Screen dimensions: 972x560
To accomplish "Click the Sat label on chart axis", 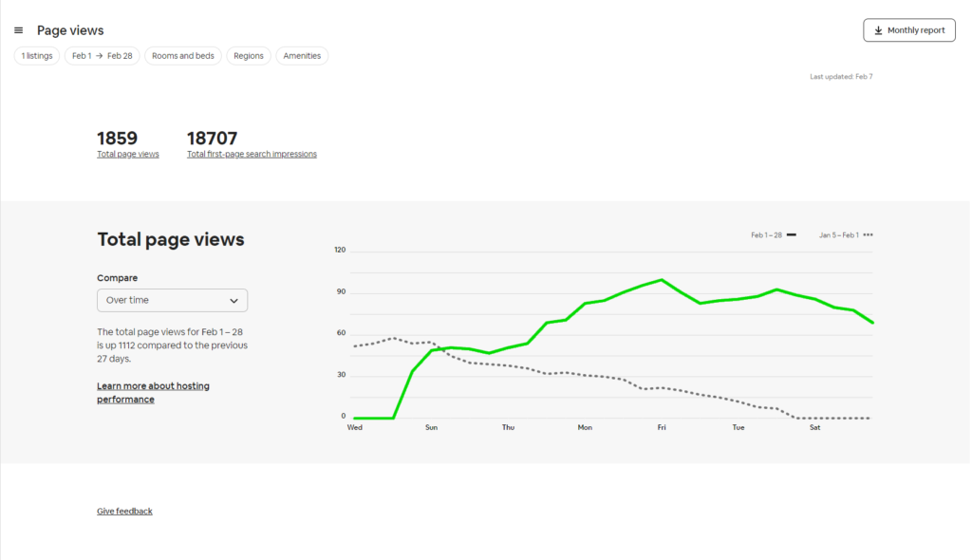I will (814, 428).
